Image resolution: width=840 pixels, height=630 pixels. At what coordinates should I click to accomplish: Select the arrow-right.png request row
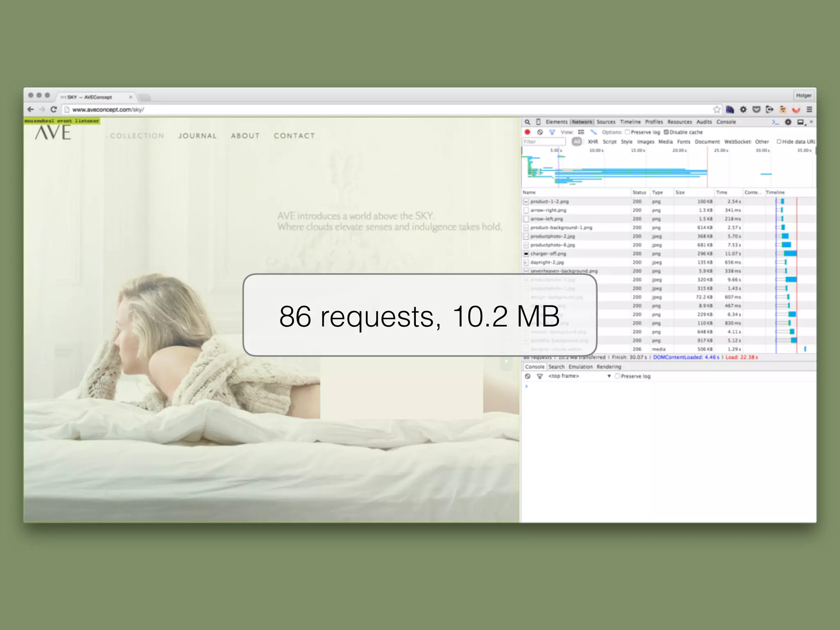pyautogui.click(x=669, y=210)
